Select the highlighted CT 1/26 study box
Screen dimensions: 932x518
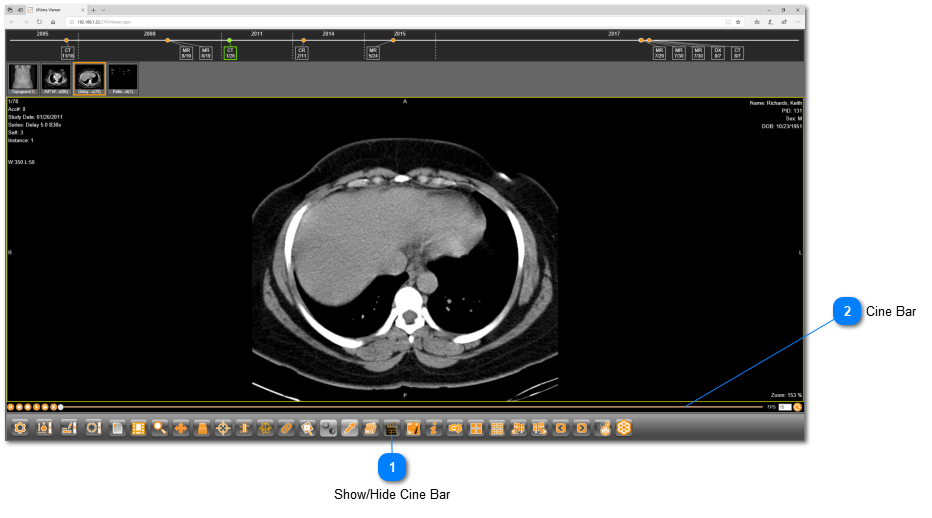point(230,53)
